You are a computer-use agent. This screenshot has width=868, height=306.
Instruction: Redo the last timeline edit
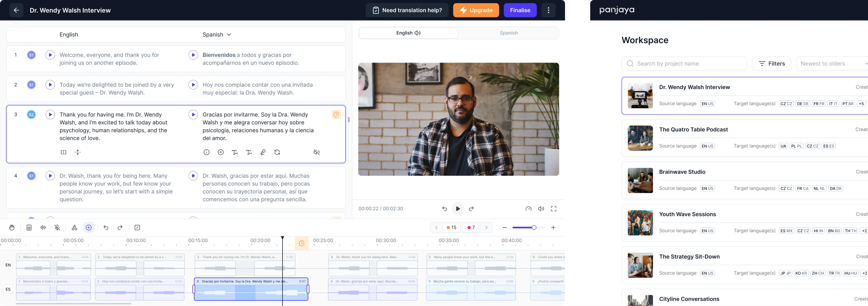[120, 228]
